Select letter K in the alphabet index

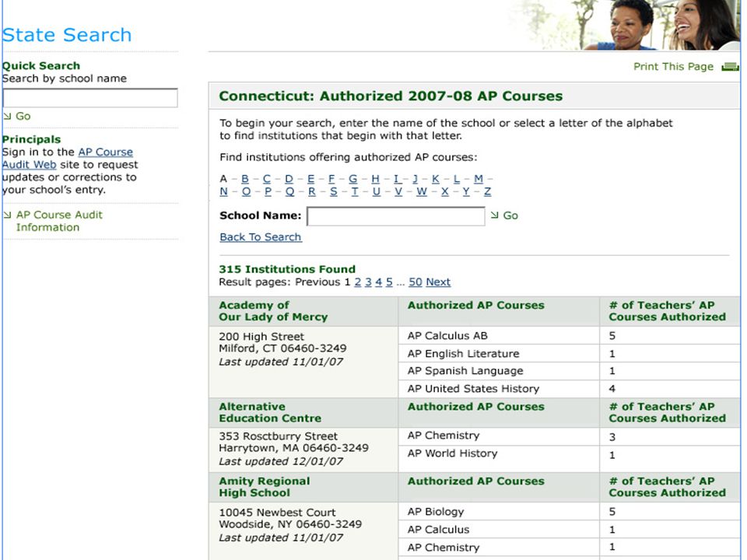coord(436,179)
